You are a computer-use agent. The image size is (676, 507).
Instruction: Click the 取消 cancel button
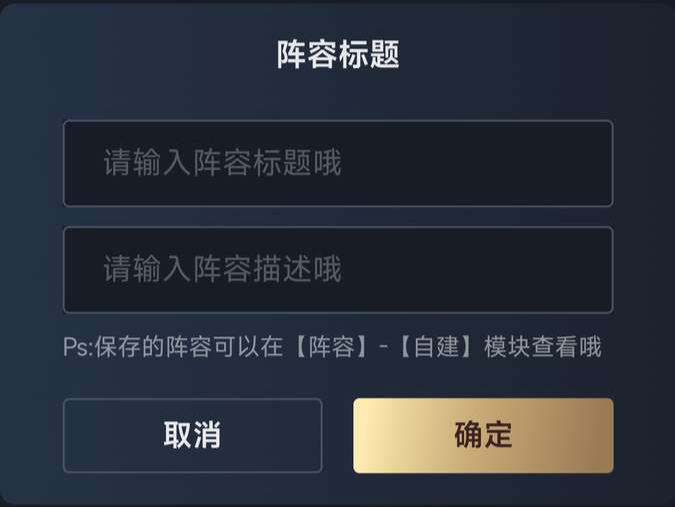193,435
